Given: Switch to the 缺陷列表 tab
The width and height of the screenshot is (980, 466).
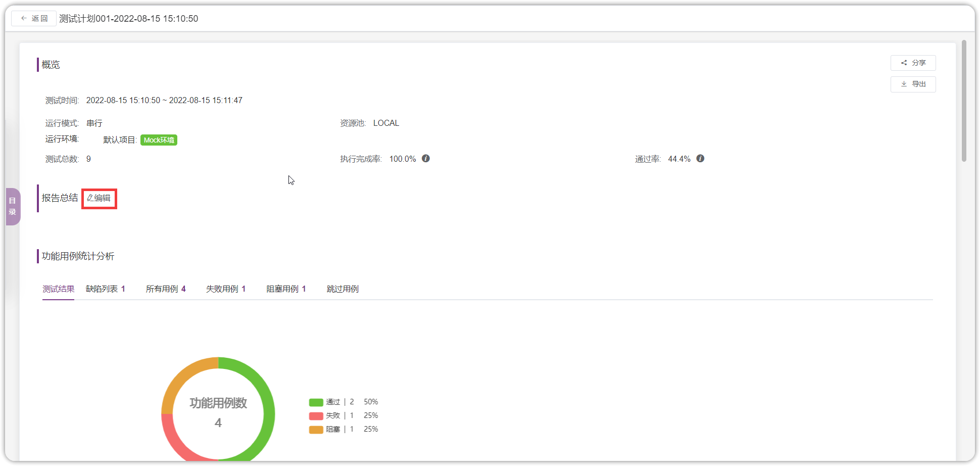Looking at the screenshot, I should tap(106, 289).
